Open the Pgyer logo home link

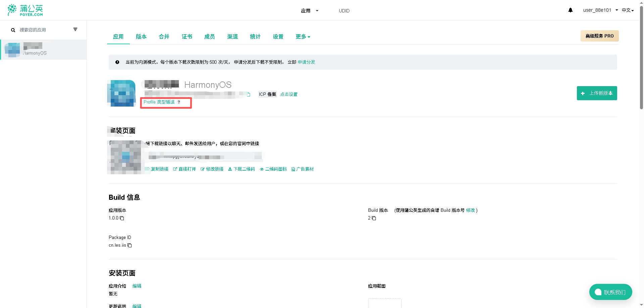[25, 10]
